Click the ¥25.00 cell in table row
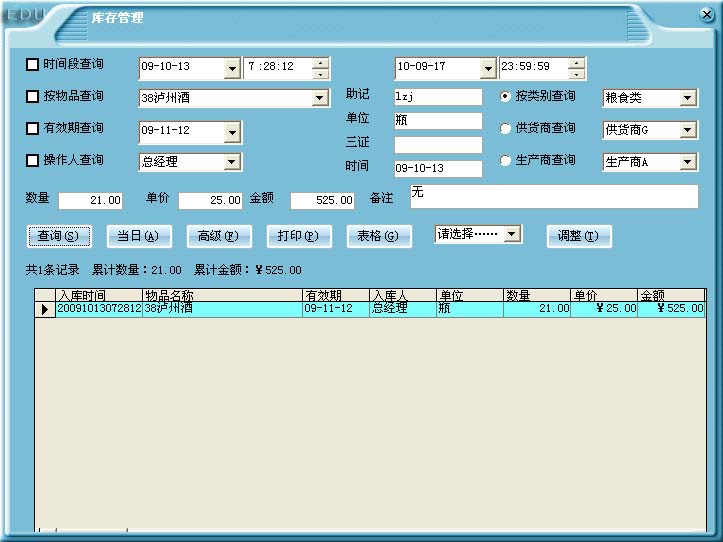 (604, 309)
